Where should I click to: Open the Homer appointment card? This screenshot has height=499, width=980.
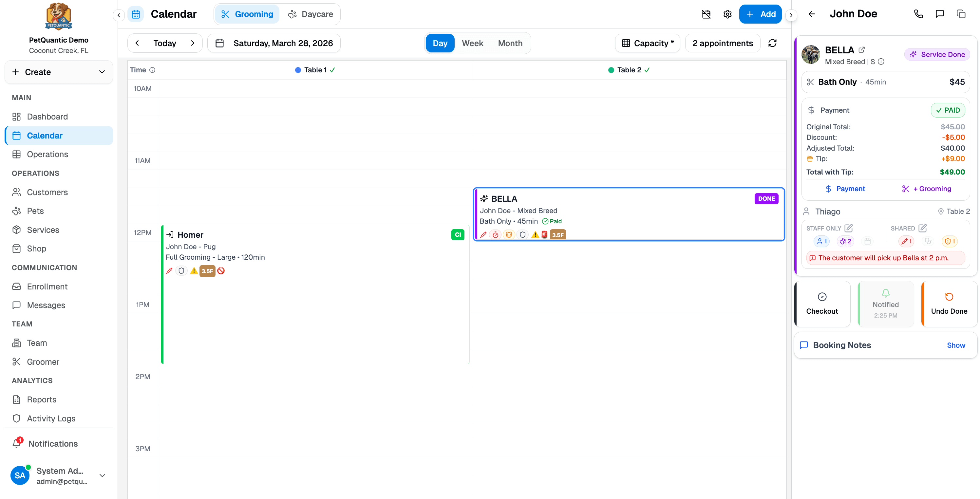tap(315, 294)
